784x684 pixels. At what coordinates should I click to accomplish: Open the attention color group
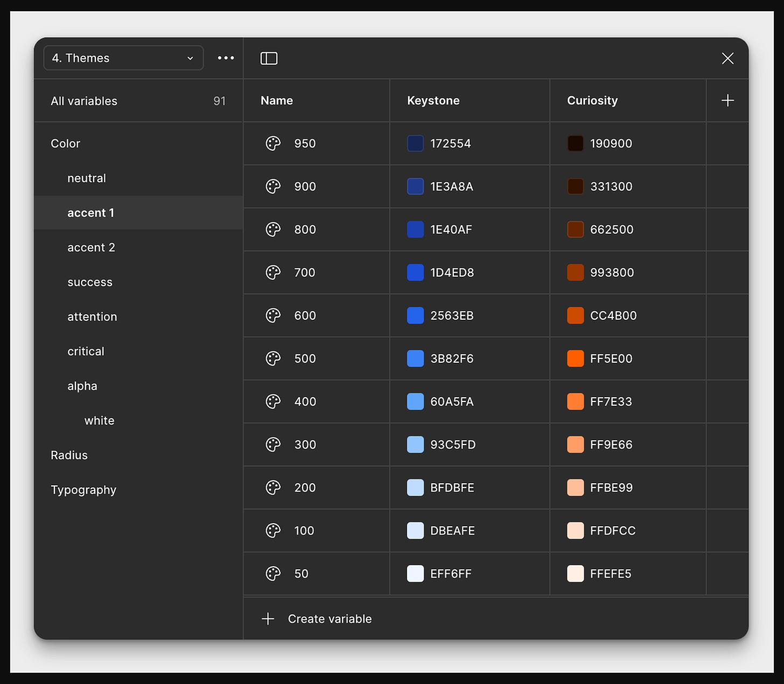tap(138, 316)
